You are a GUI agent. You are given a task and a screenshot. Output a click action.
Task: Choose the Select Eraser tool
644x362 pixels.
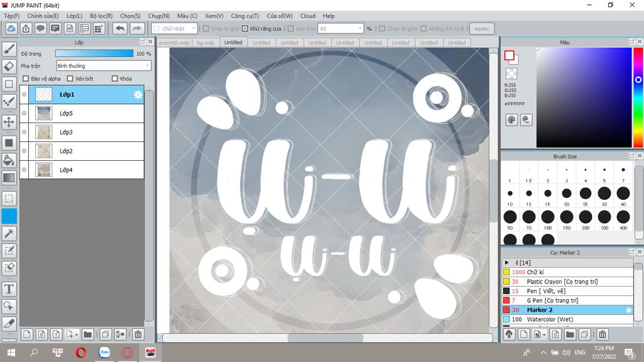tap(9, 268)
